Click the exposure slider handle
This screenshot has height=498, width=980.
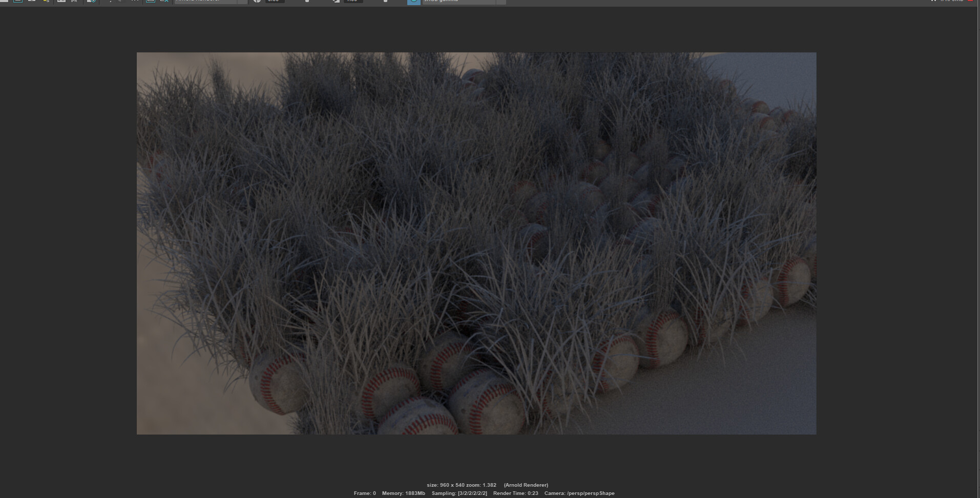tap(307, 2)
